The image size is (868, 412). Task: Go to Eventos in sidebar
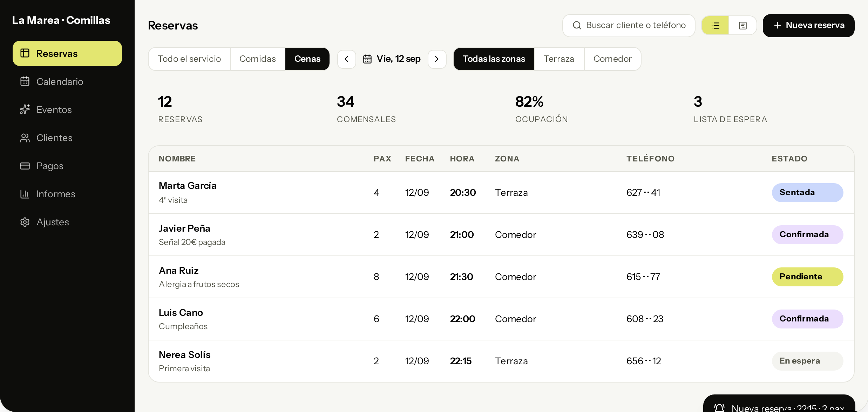pos(67,109)
